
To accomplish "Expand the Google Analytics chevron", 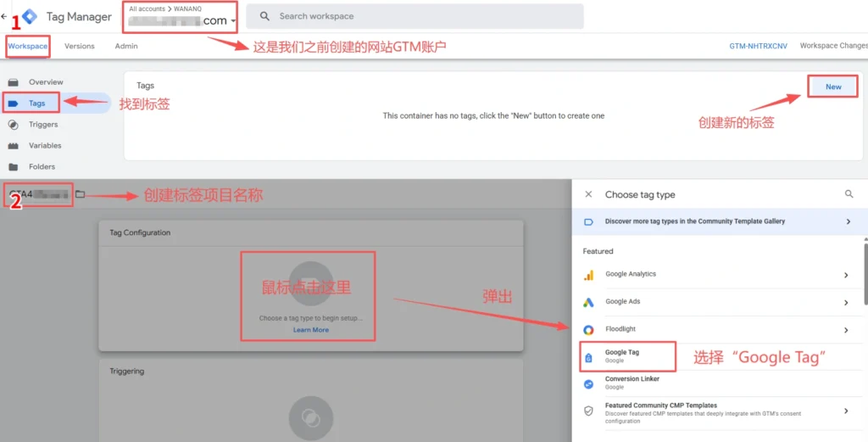I will pyautogui.click(x=846, y=275).
